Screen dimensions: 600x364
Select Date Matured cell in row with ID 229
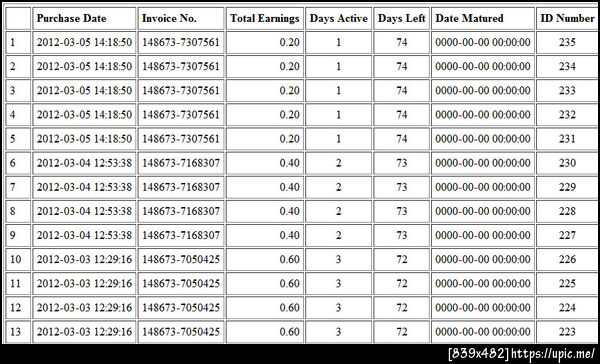click(x=483, y=187)
